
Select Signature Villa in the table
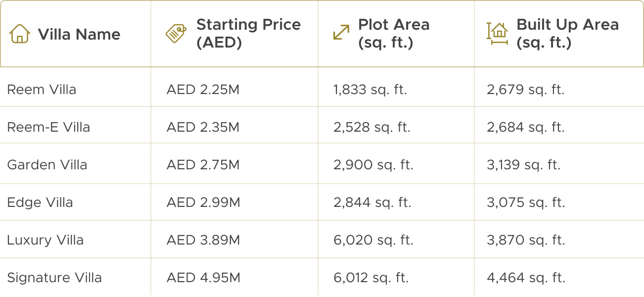54,278
